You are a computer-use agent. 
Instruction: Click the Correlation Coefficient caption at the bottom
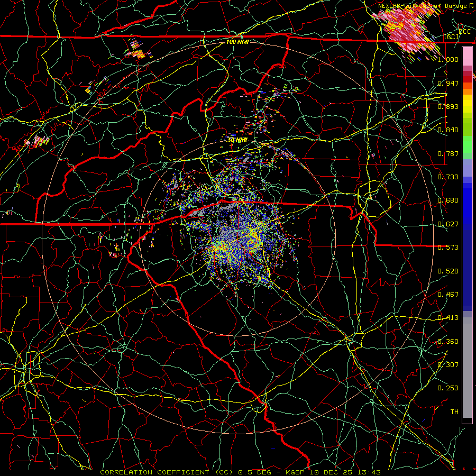(240, 472)
